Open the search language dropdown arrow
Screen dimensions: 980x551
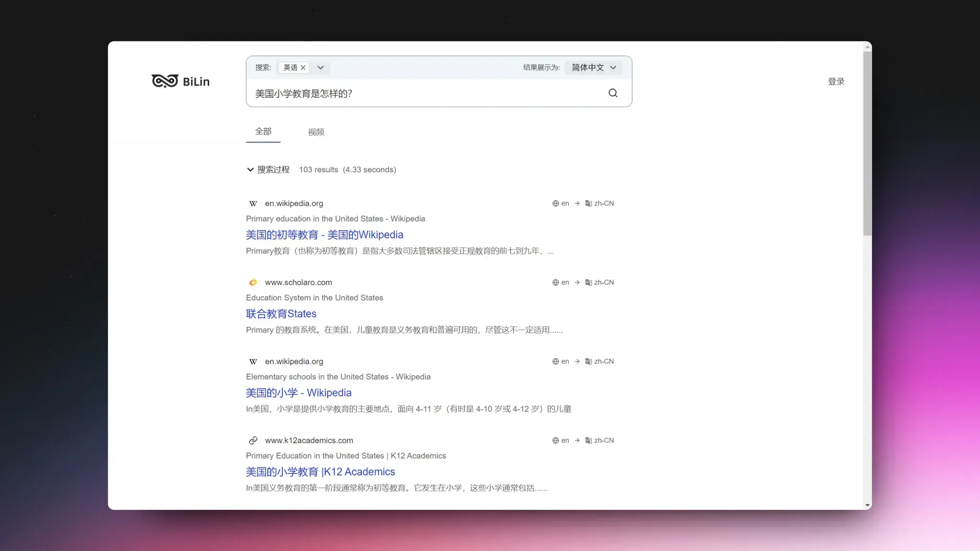321,67
